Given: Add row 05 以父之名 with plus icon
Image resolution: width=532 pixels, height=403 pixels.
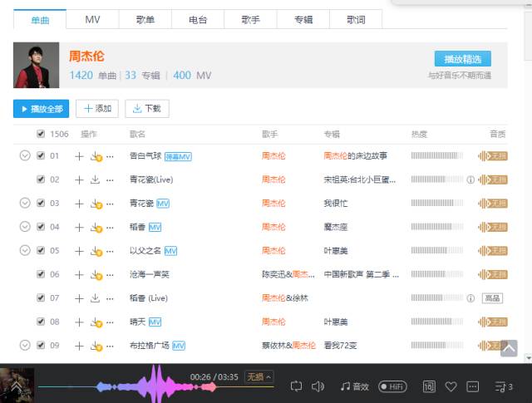Looking at the screenshot, I should (79, 252).
